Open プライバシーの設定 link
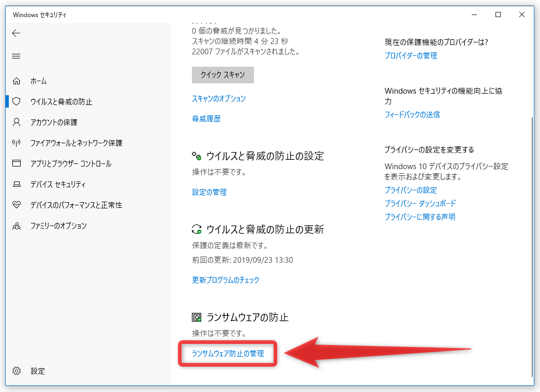The height and width of the screenshot is (392, 540). click(411, 190)
